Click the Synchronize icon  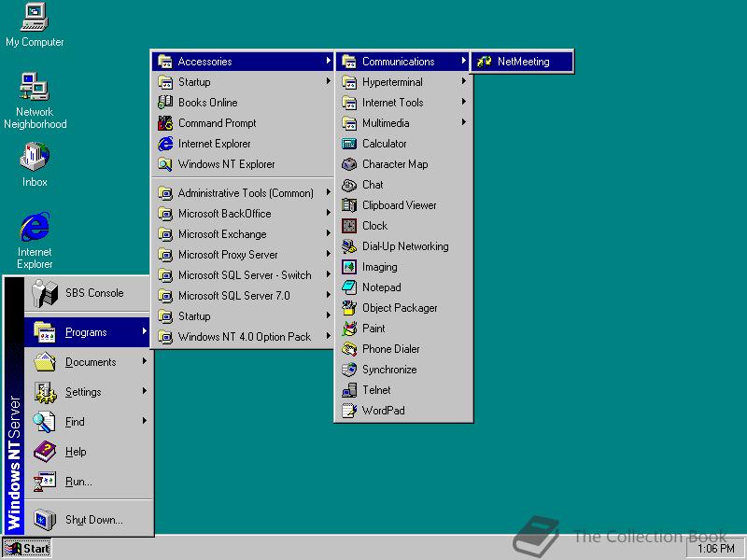pos(349,369)
